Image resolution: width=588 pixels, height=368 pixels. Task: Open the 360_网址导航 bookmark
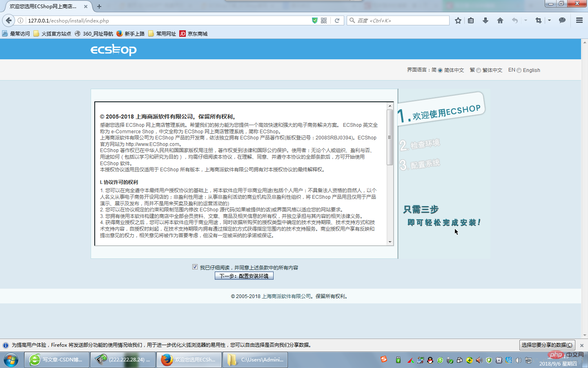point(94,34)
